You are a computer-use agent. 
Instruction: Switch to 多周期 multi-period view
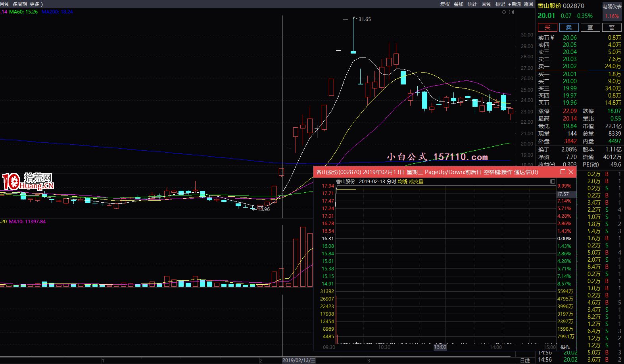tap(20, 4)
